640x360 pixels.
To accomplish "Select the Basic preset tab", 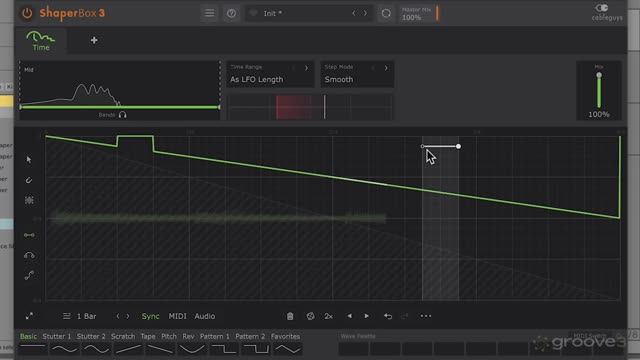I will (29, 336).
